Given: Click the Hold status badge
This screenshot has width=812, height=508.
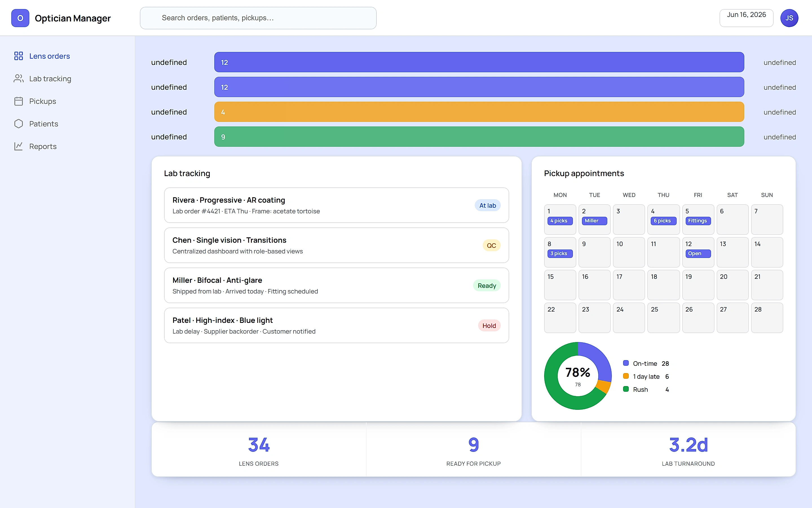Looking at the screenshot, I should [489, 325].
